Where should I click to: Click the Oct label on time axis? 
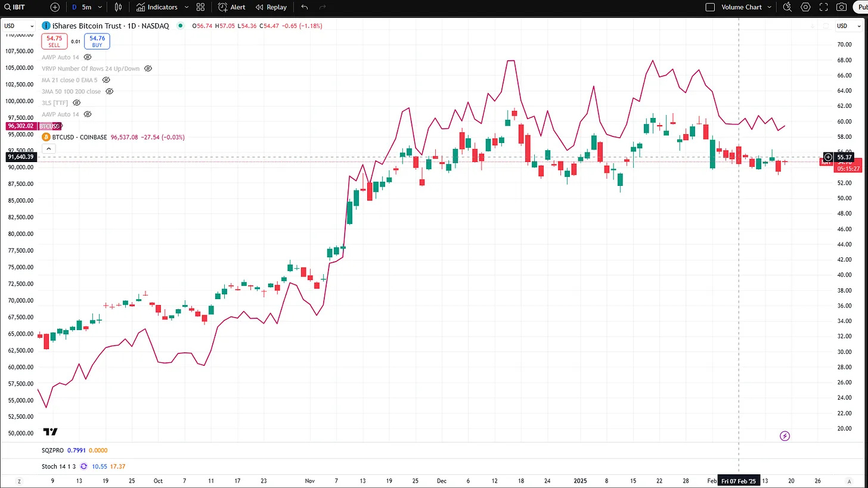click(x=158, y=481)
